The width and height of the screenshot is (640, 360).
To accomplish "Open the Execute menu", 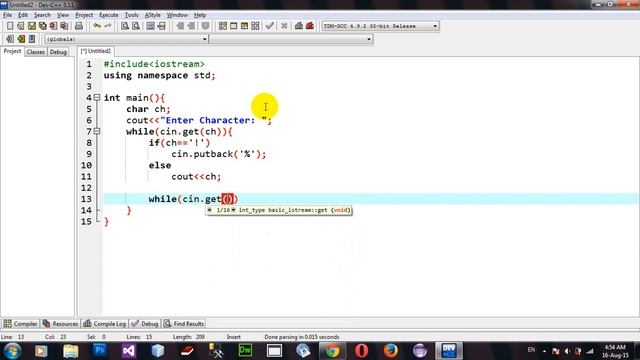I will pyautogui.click(x=109, y=15).
